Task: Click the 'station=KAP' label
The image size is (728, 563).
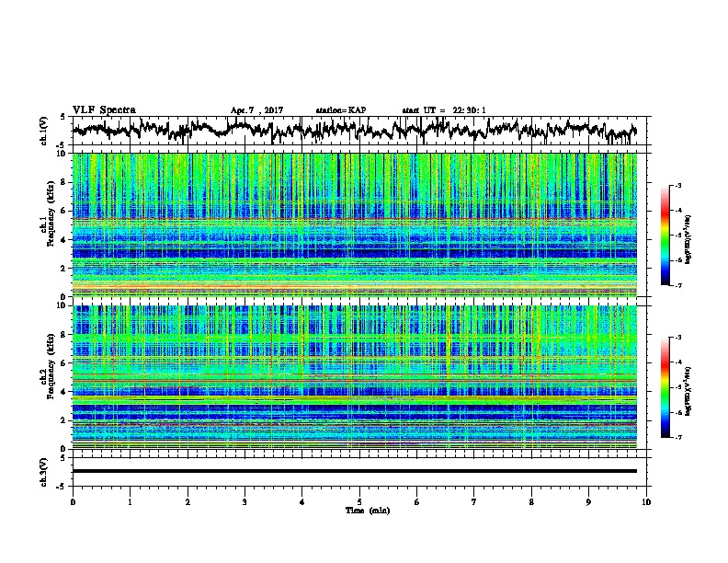Action: pos(341,110)
